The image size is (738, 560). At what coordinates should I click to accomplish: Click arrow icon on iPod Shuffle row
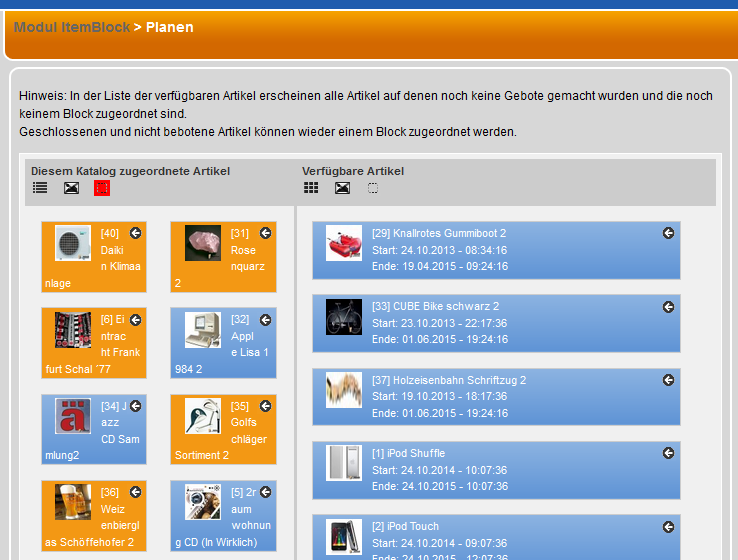[668, 453]
